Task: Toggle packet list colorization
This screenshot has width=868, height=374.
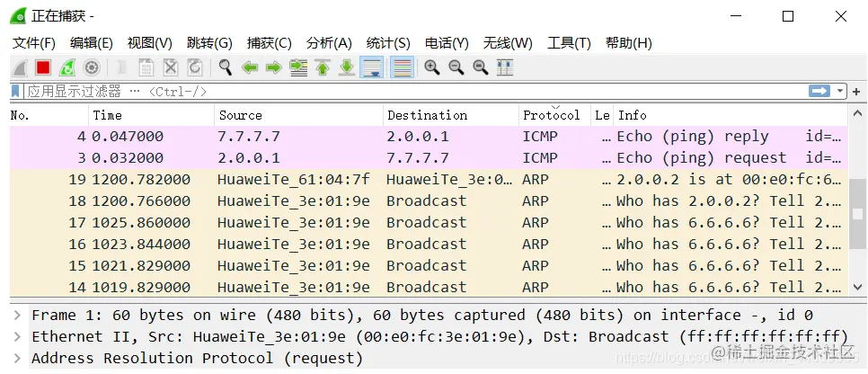Action: 402,67
